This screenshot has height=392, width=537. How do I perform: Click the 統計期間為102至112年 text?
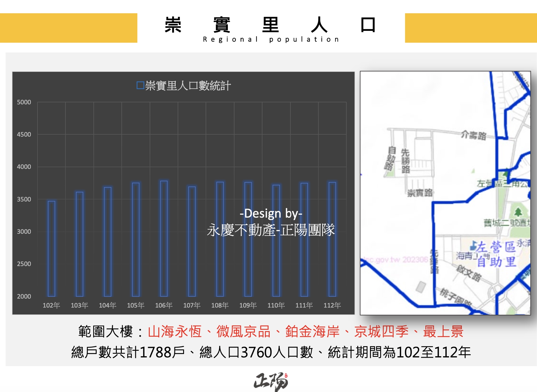coord(399,352)
